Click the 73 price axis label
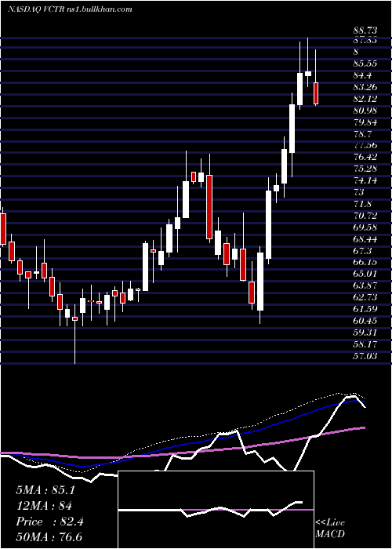Image resolution: width=392 pixels, height=549 pixels. (359, 192)
